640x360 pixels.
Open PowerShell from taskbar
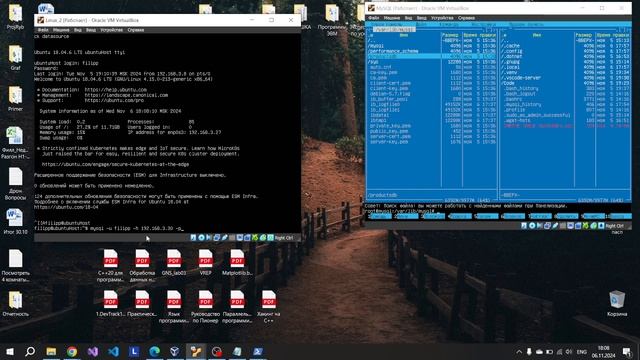[x=258, y=351]
